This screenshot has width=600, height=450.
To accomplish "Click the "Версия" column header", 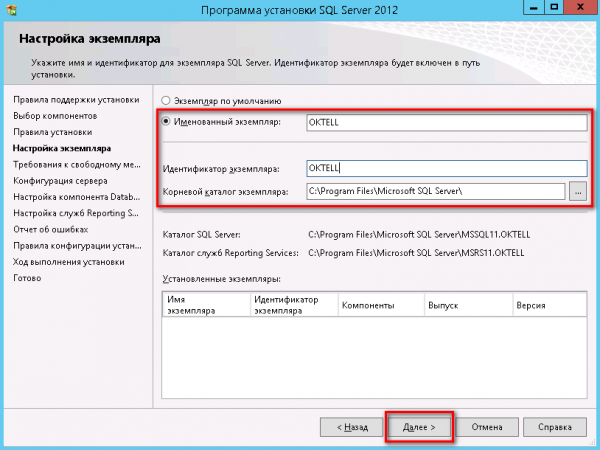I will click(529, 305).
